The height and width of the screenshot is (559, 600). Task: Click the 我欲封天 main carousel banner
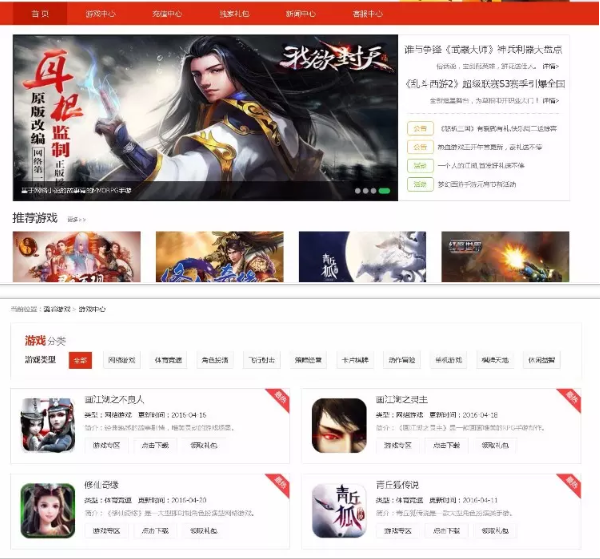coord(205,117)
